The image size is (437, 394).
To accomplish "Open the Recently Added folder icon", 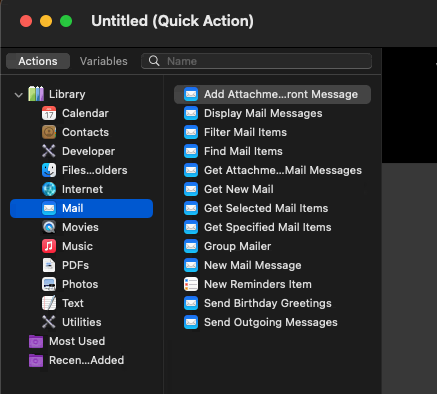I will (36, 360).
